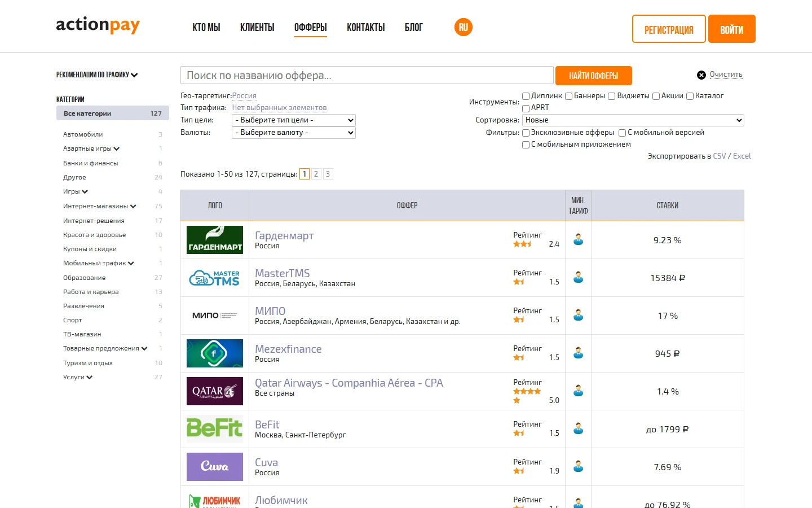Enable the Баннеры checkbox
This screenshot has height=508, width=812.
click(x=569, y=97)
